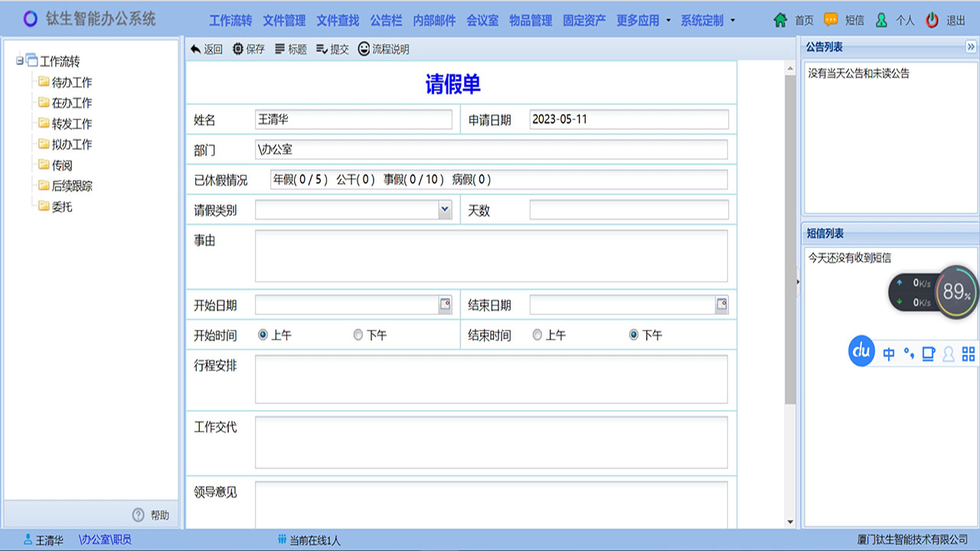Select 下午 for 开始时间
Image resolution: width=980 pixels, height=551 pixels.
click(x=358, y=335)
